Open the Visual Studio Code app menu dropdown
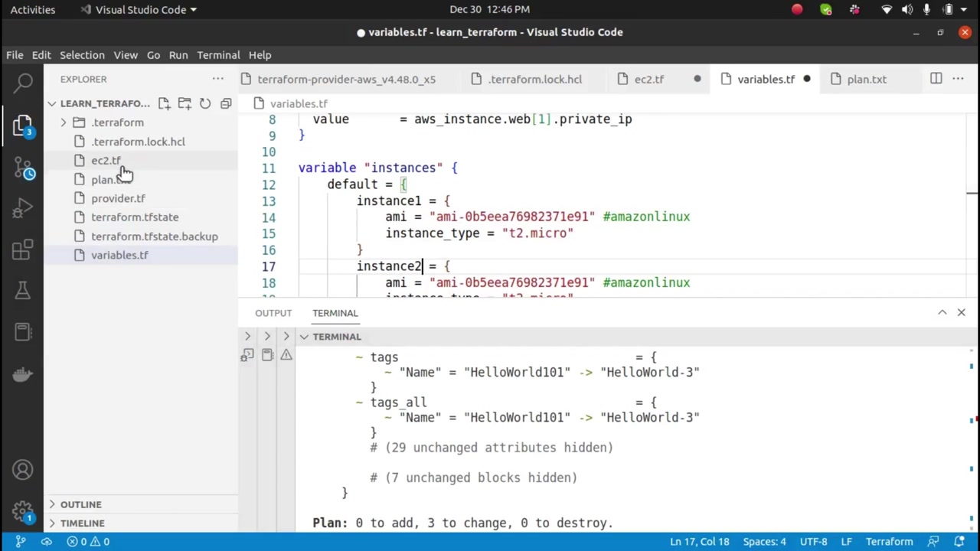980x551 pixels. (x=138, y=9)
